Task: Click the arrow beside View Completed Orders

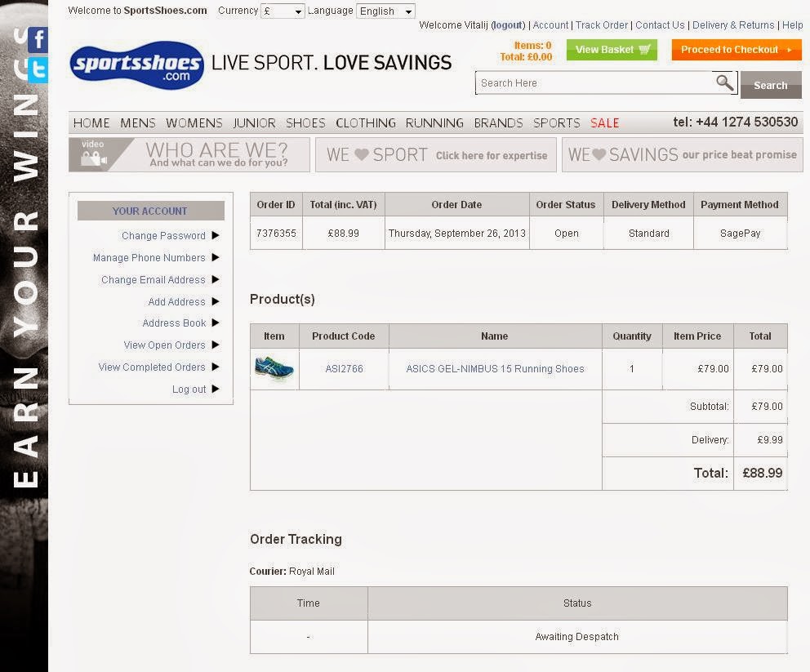Action: 216,367
